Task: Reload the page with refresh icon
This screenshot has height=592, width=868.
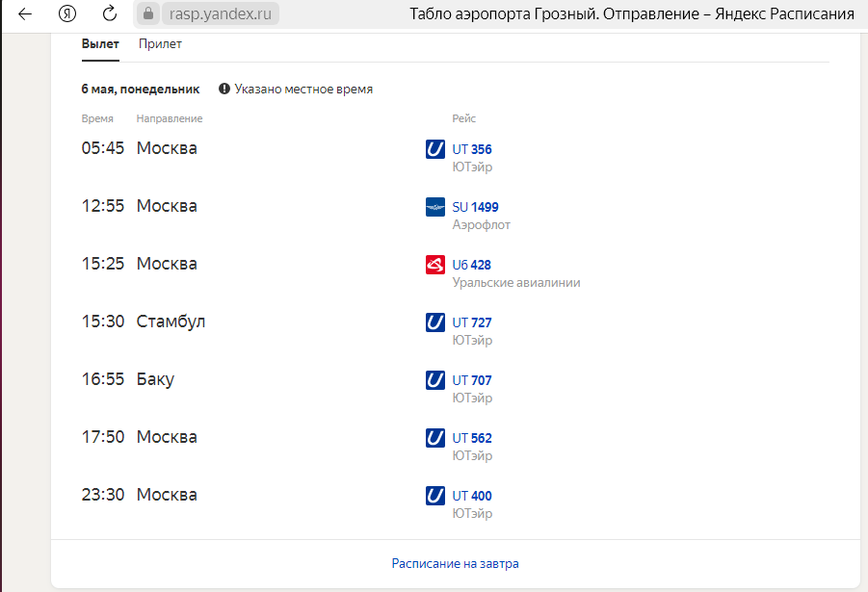Action: (x=110, y=13)
